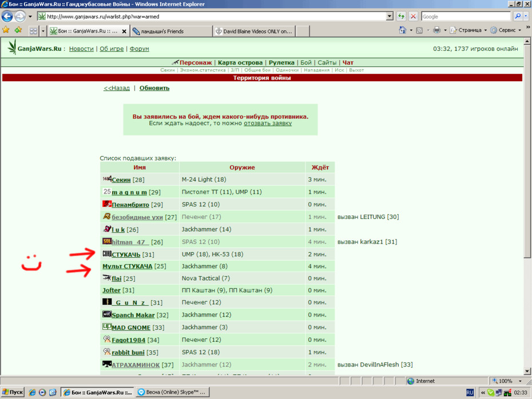532x399 pixels.
Task: Expand hidden system tray icons chevron
Action: point(483,393)
